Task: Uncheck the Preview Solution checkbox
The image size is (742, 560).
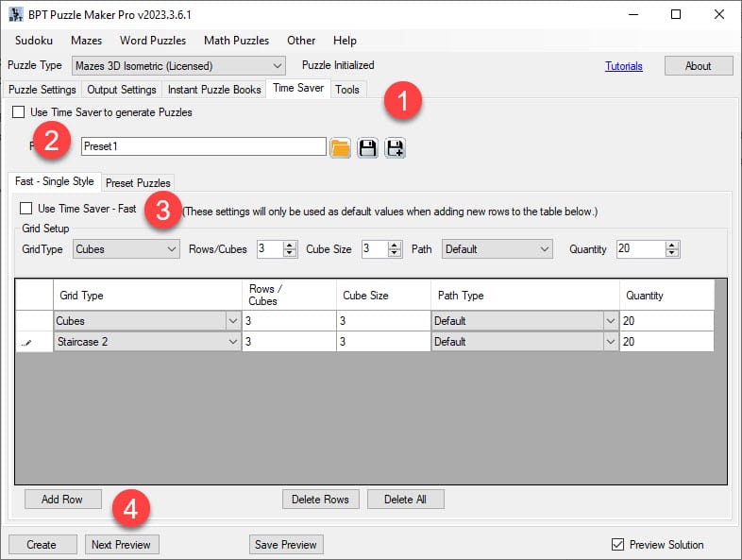Action: click(x=618, y=544)
